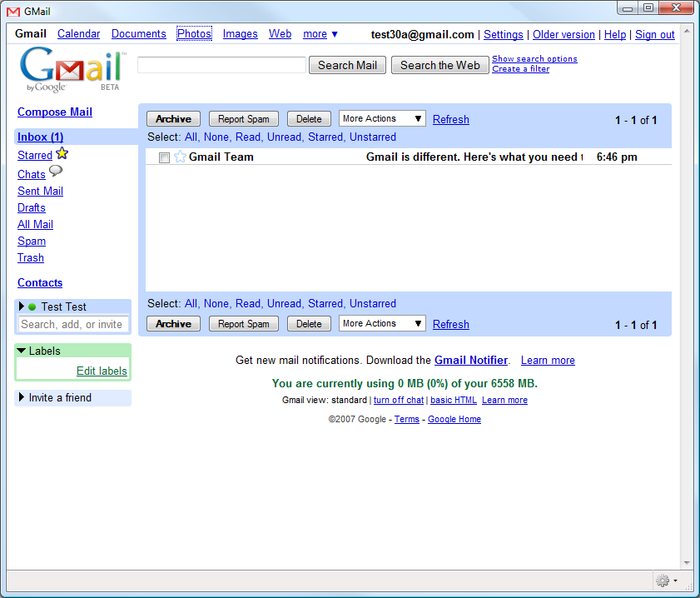700x598 pixels.
Task: Select Unread in top Select row
Action: [x=285, y=137]
